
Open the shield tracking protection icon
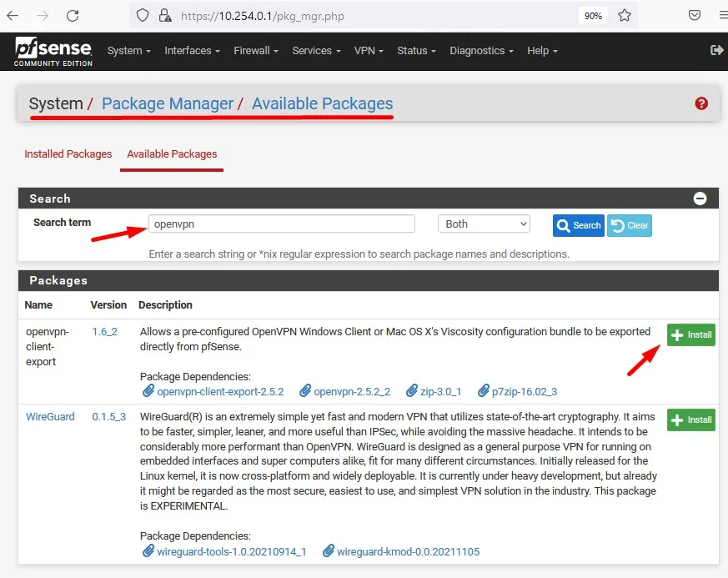coord(143,16)
